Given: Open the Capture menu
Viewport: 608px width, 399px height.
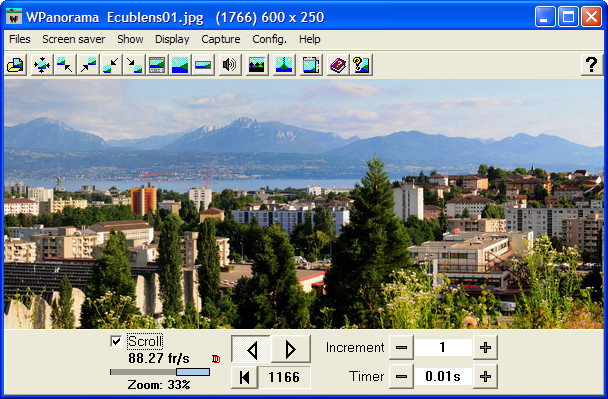Looking at the screenshot, I should click(x=221, y=39).
